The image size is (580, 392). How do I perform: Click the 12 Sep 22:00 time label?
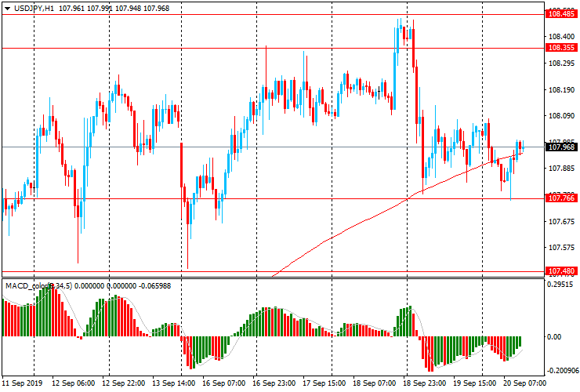(x=125, y=384)
